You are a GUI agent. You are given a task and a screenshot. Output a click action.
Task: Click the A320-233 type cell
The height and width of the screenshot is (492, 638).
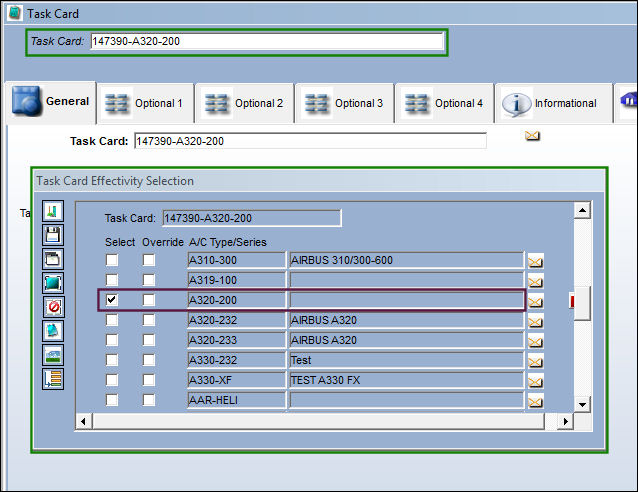[237, 340]
